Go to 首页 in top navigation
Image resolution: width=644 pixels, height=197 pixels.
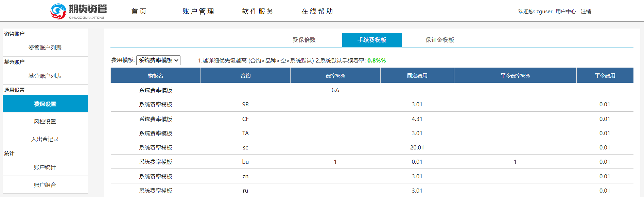point(139,11)
